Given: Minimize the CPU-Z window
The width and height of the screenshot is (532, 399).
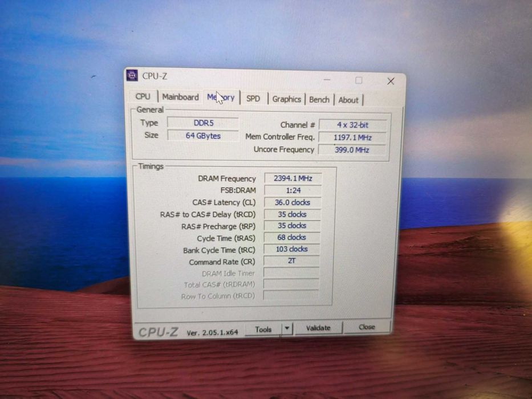Looking at the screenshot, I should 327,79.
